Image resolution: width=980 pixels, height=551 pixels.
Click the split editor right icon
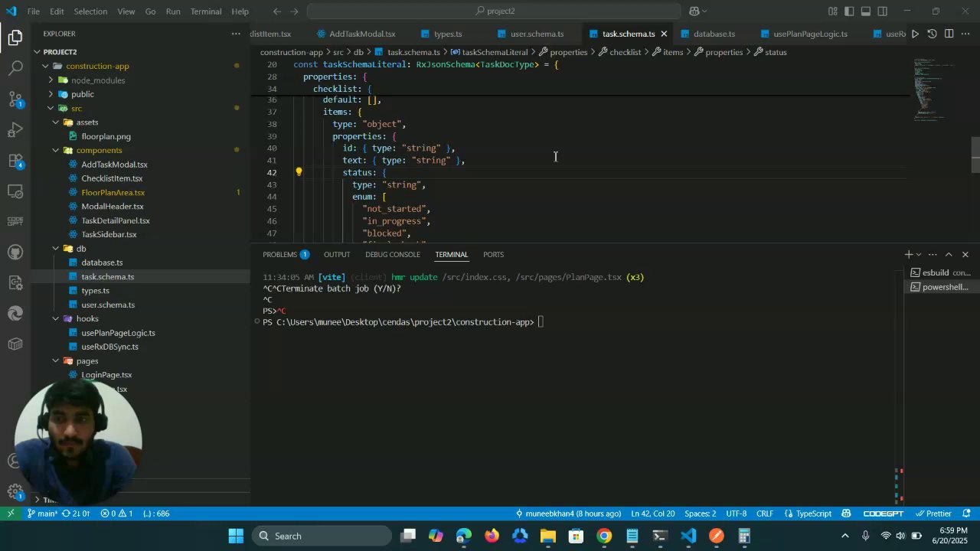pos(949,34)
